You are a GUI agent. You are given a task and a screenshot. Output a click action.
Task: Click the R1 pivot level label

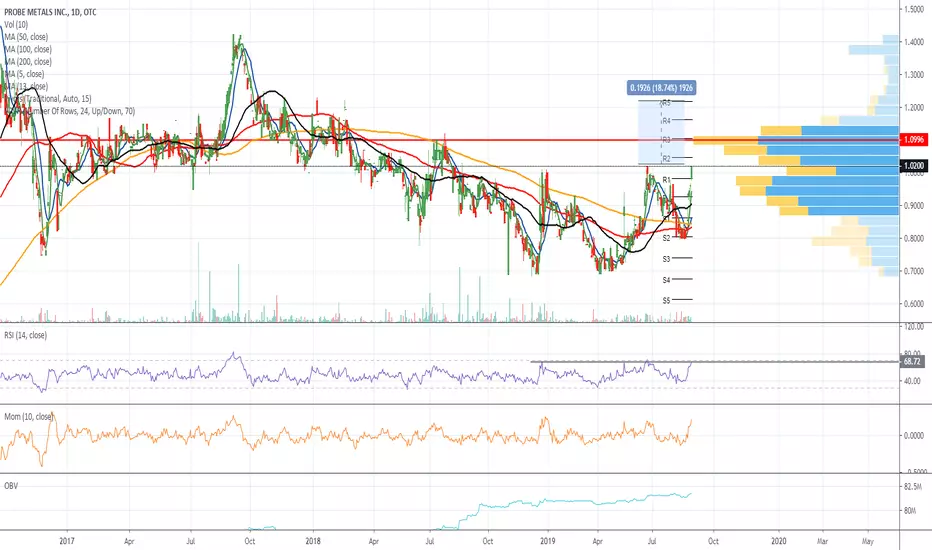[666, 180]
